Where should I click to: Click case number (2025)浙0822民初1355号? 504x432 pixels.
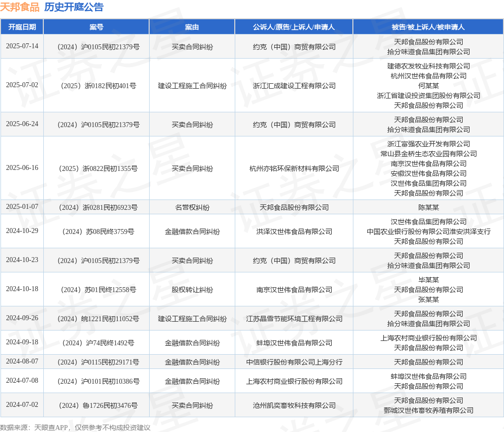coord(98,168)
